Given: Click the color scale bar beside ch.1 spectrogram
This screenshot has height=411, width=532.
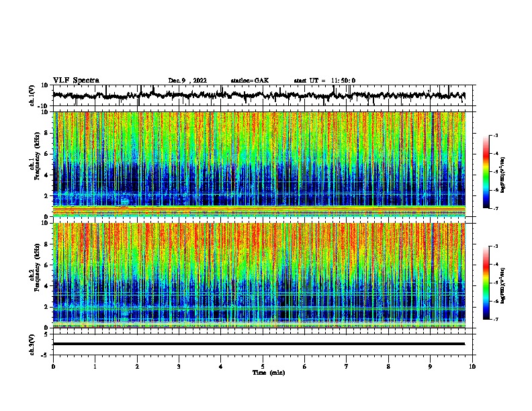Looking at the screenshot, I should (486, 172).
